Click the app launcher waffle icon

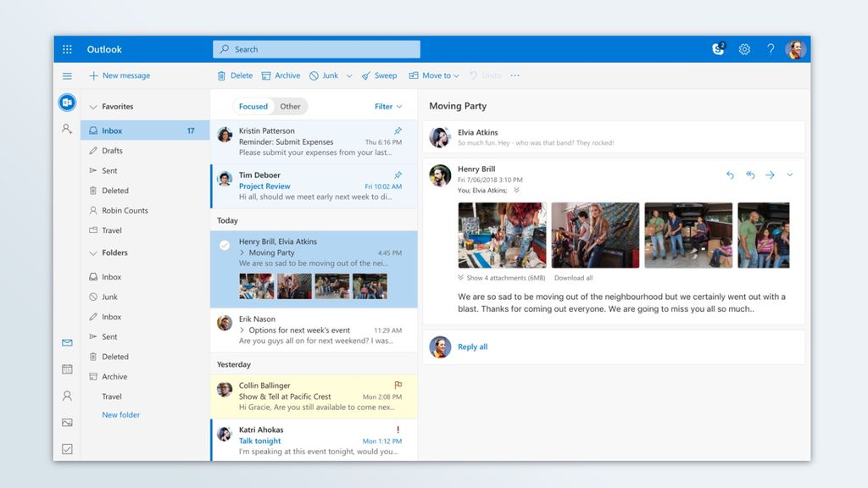click(x=67, y=49)
